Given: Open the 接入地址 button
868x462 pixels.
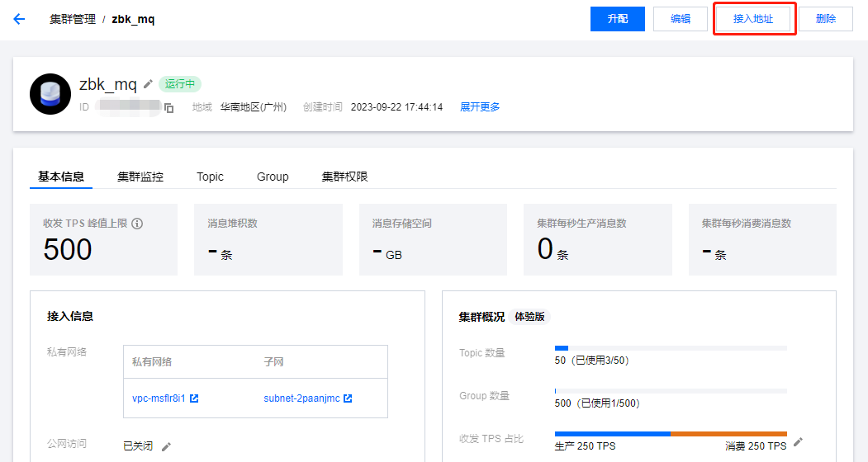Looking at the screenshot, I should tap(753, 19).
